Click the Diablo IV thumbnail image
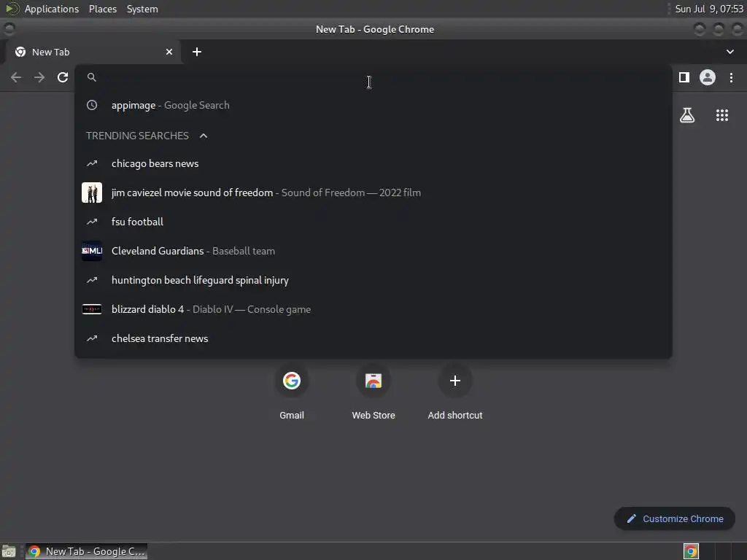This screenshot has height=560, width=747. pyautogui.click(x=92, y=309)
